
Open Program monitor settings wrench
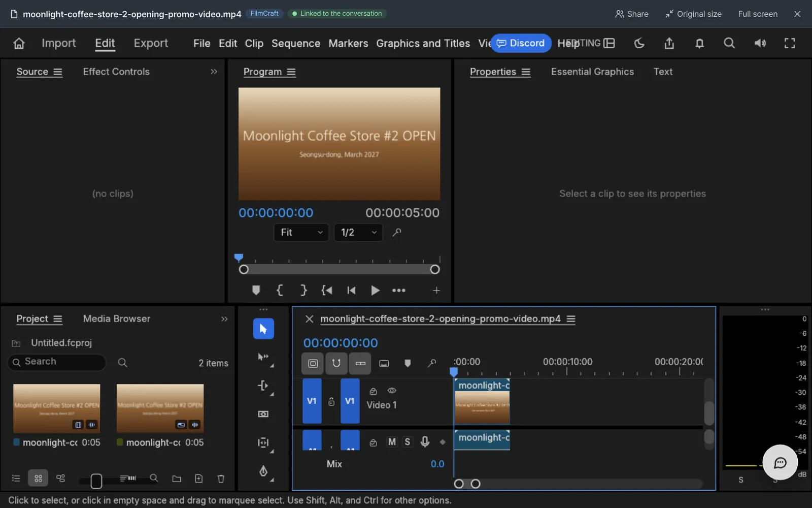coord(397,232)
